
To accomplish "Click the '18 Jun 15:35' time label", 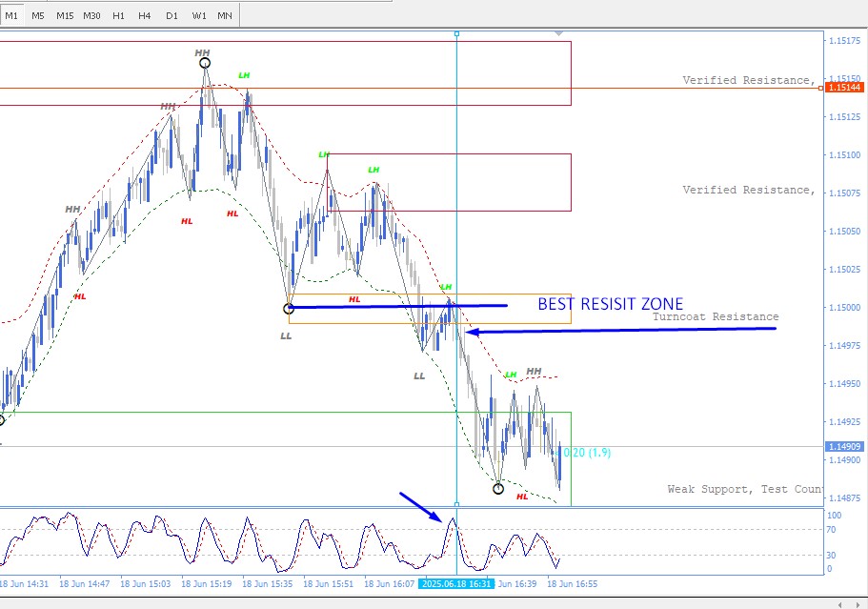I will [268, 583].
